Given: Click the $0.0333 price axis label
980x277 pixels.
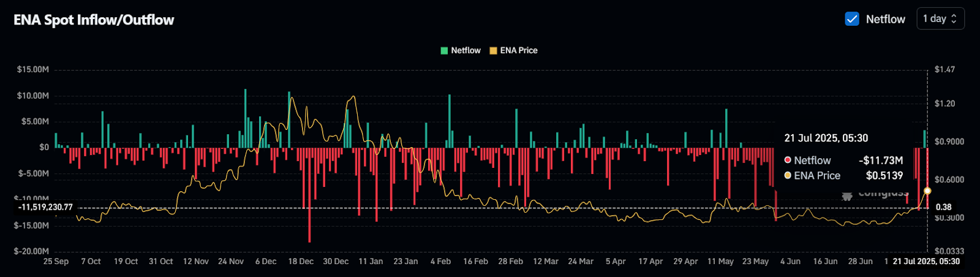Looking at the screenshot, I should (x=949, y=251).
